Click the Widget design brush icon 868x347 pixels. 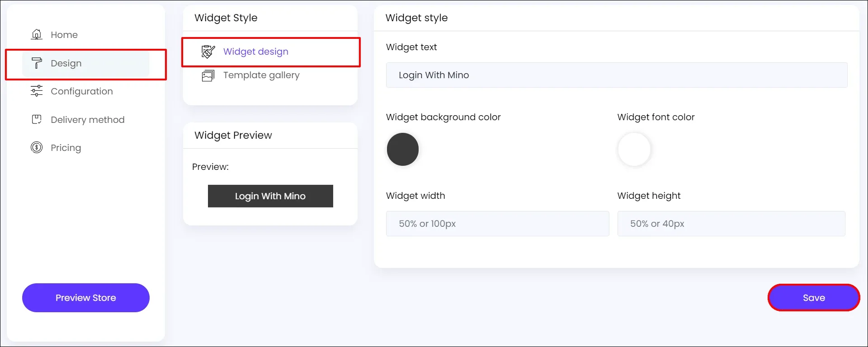coord(208,52)
